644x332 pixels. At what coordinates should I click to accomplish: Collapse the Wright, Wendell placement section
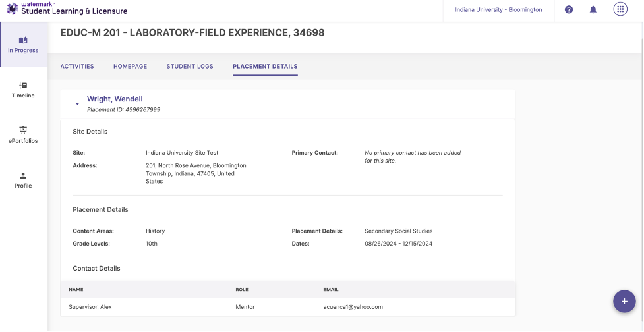point(77,104)
